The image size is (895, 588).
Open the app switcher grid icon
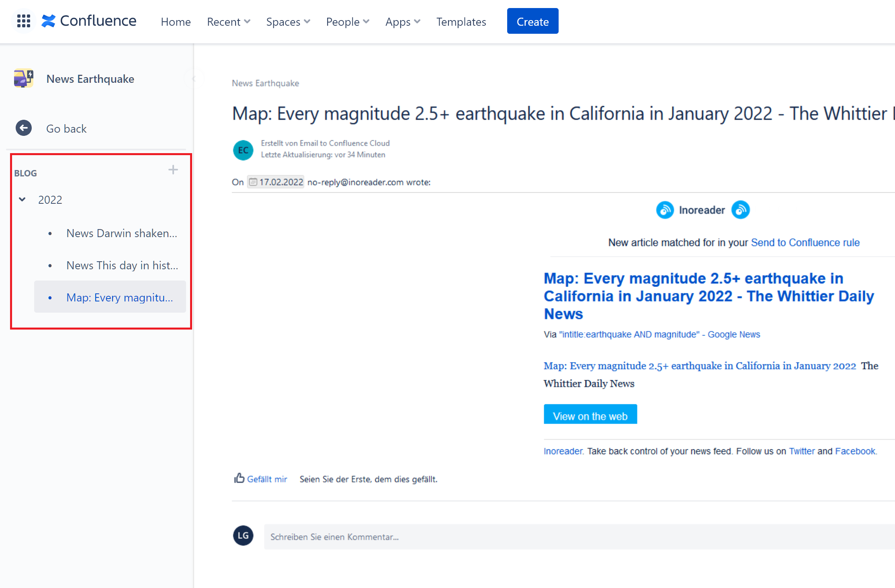point(23,21)
